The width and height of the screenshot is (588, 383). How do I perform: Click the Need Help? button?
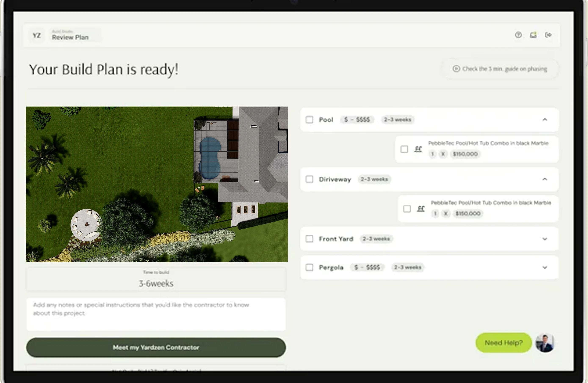pos(504,343)
